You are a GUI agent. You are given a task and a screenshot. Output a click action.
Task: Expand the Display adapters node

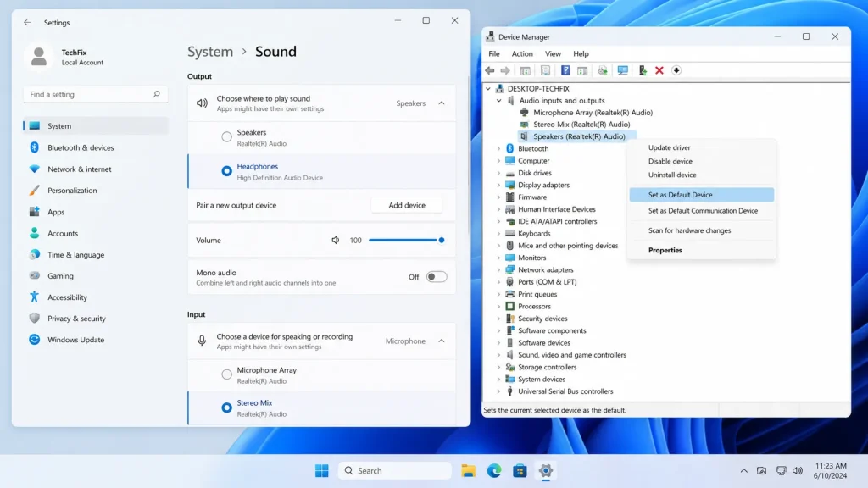coord(498,185)
